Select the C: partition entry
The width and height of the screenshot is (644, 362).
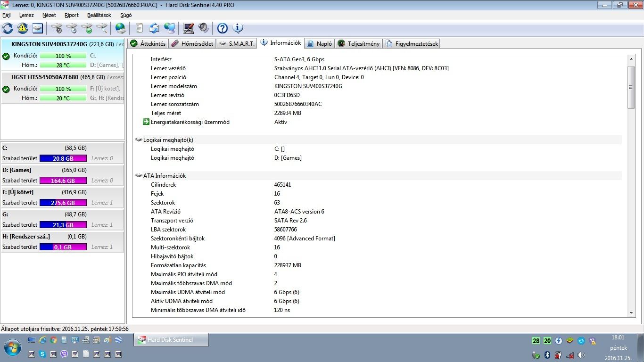coord(63,153)
